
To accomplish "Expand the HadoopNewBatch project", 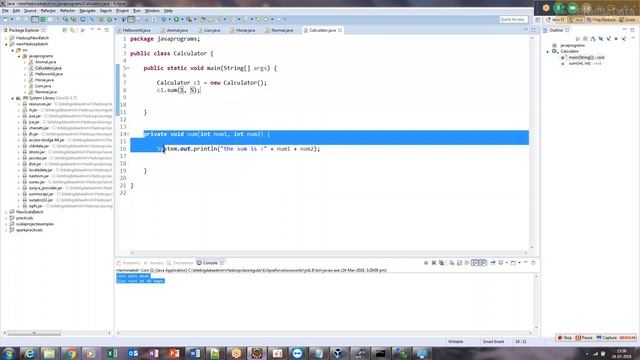I will 6,38.
